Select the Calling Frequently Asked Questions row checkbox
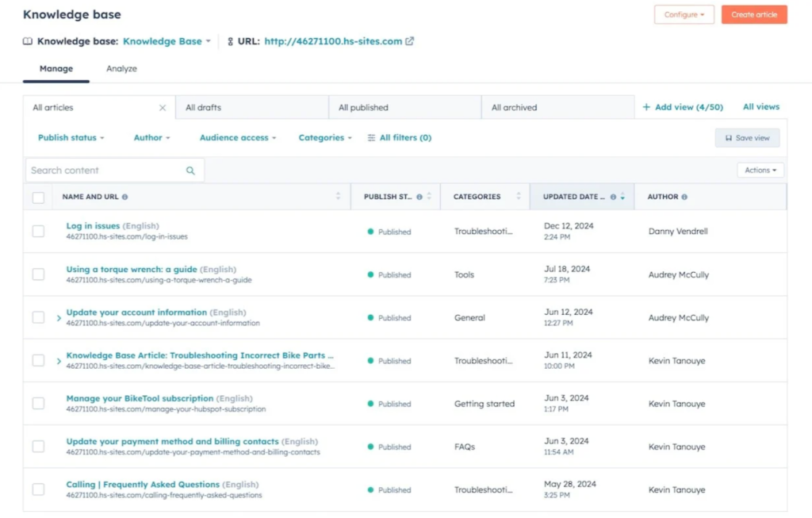 (38, 488)
